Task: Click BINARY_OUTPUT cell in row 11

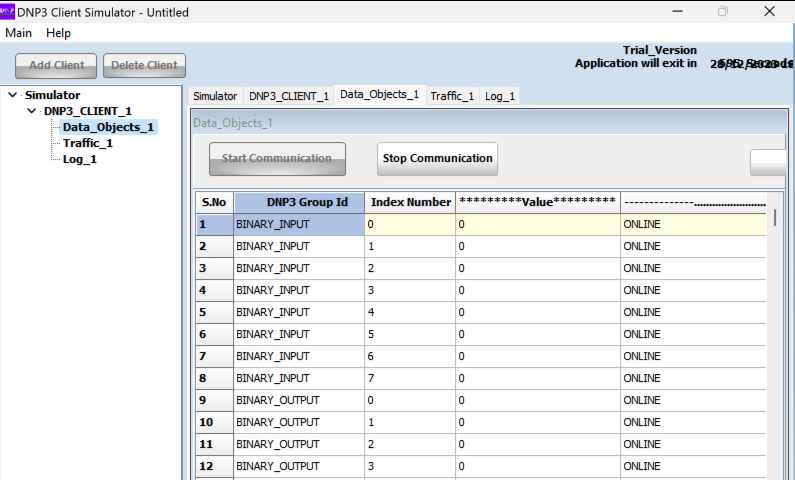Action: click(x=299, y=445)
